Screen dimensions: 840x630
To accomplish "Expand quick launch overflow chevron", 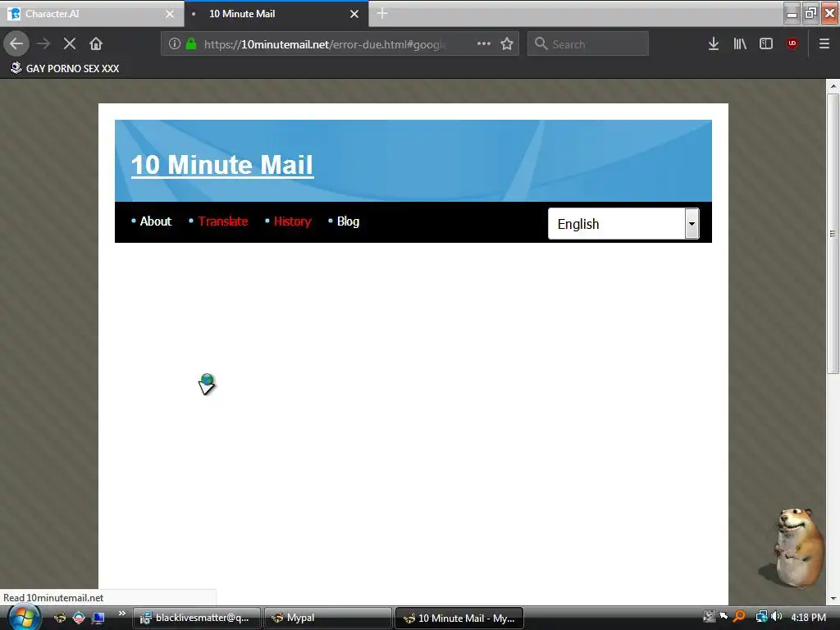I will pyautogui.click(x=121, y=614).
